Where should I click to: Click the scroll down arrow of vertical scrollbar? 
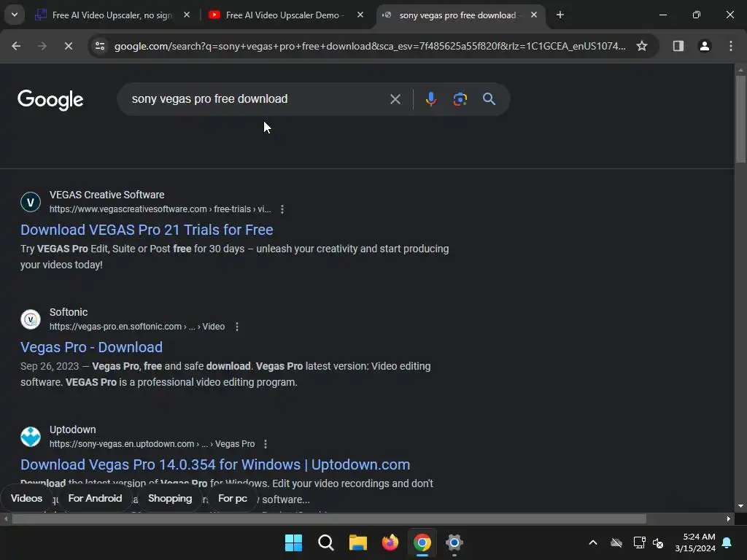(x=740, y=506)
